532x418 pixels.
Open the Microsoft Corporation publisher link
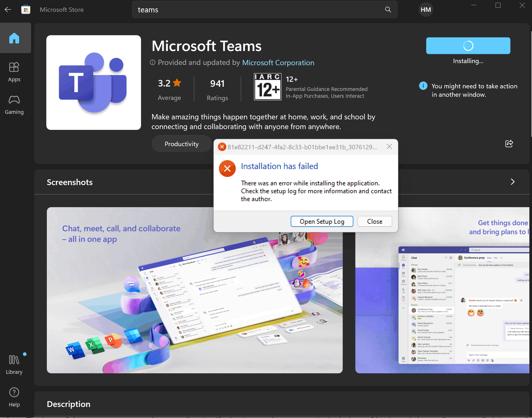pos(278,63)
